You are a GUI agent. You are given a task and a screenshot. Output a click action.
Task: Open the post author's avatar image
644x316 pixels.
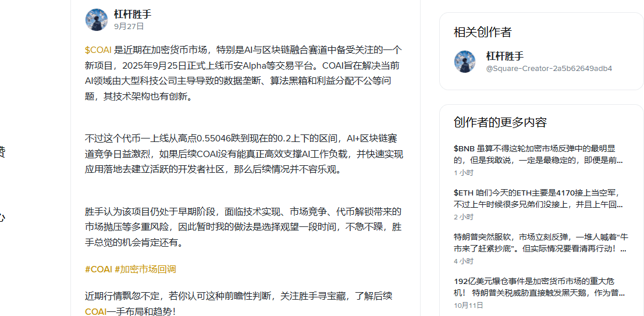click(97, 19)
